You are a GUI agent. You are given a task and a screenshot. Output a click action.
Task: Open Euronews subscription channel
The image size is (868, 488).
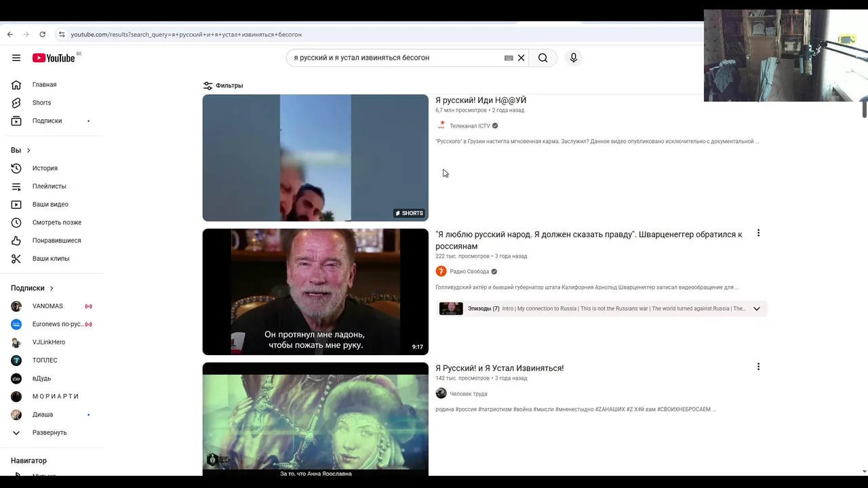(x=52, y=324)
